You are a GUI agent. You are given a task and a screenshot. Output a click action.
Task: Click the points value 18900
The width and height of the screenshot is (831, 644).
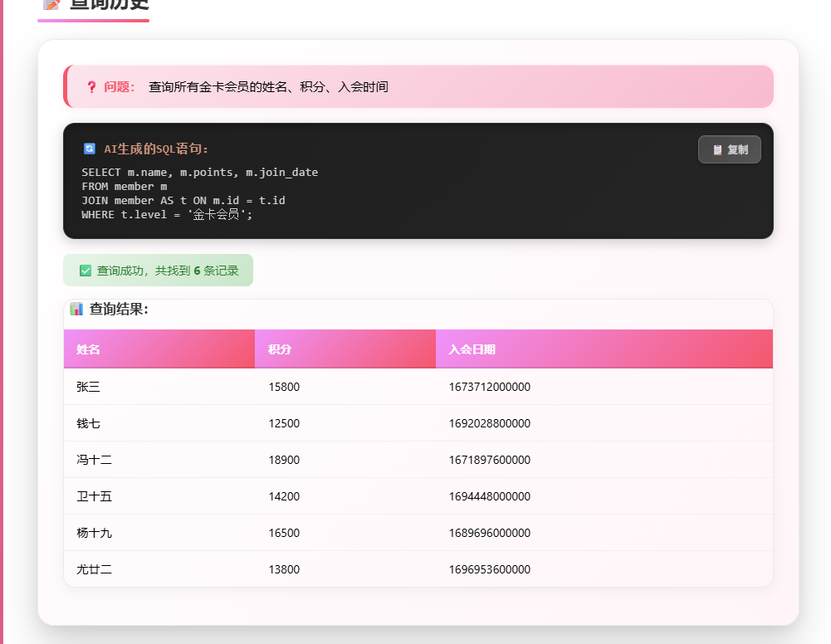point(284,460)
